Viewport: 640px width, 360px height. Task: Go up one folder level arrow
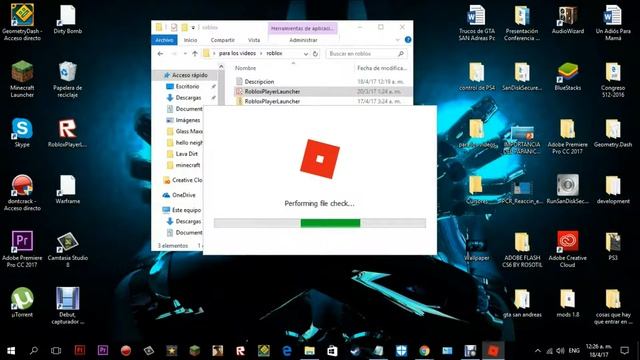[x=195, y=53]
